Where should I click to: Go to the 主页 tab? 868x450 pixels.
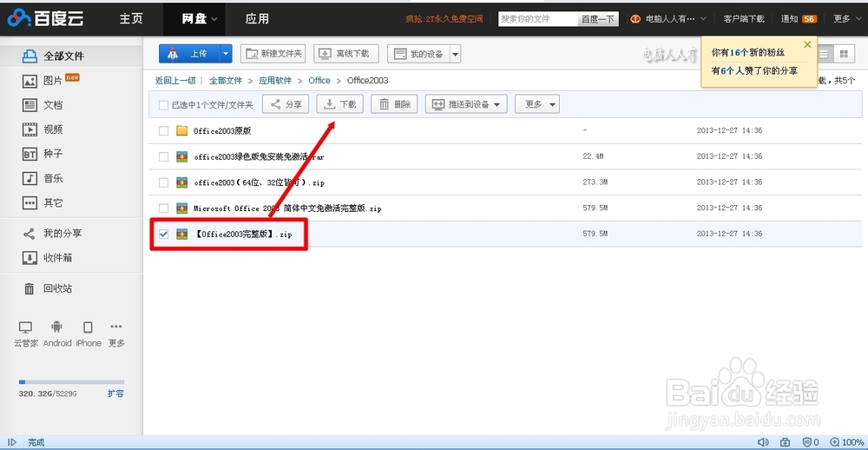click(131, 18)
